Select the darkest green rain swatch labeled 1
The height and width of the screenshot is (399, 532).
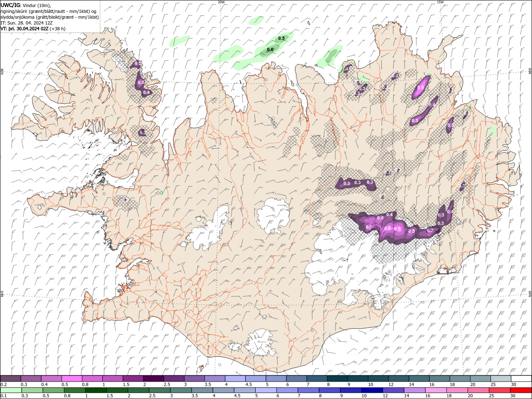pyautogui.click(x=96, y=390)
